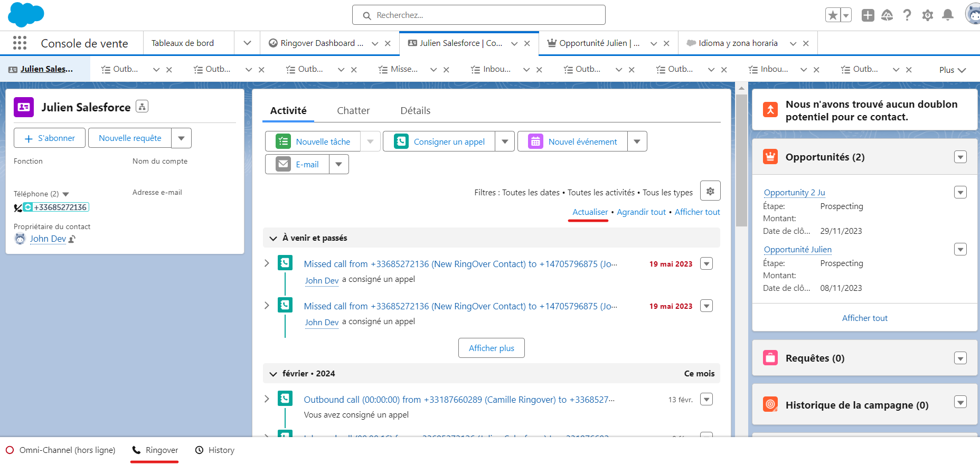The height and width of the screenshot is (464, 980).
Task: Open the Ringover phone utility
Action: 155,450
